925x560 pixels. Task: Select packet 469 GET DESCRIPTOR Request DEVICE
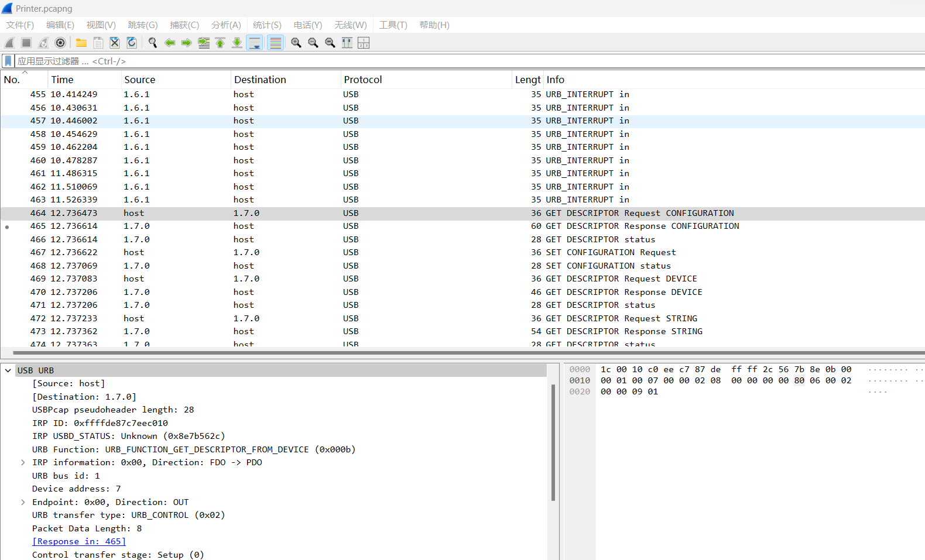pyautogui.click(x=462, y=279)
